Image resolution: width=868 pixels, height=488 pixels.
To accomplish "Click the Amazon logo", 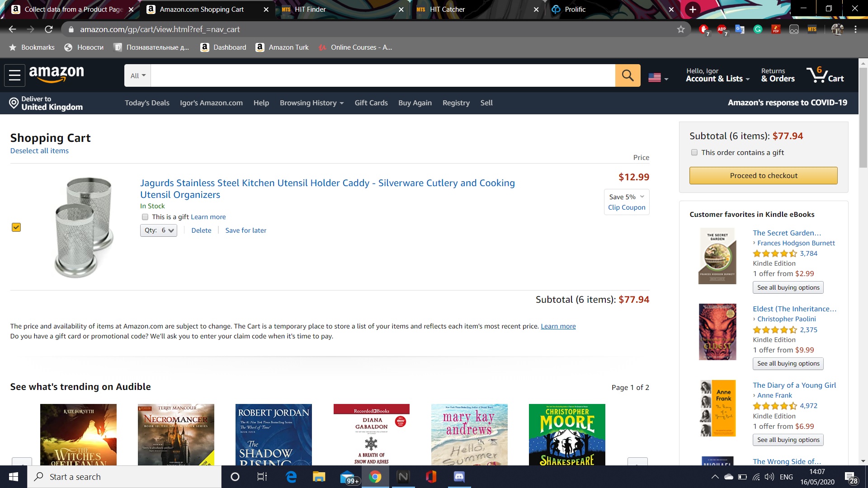I will point(57,74).
